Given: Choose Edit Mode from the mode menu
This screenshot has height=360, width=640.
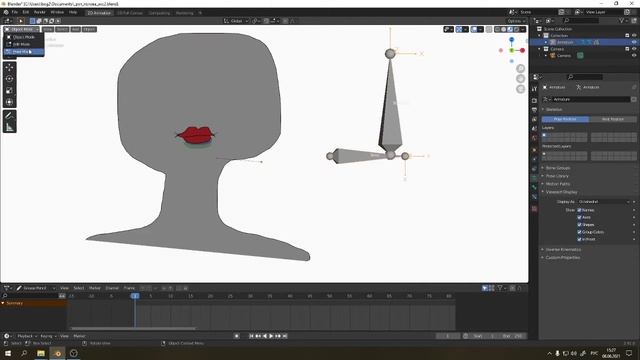Looking at the screenshot, I should coord(24,44).
